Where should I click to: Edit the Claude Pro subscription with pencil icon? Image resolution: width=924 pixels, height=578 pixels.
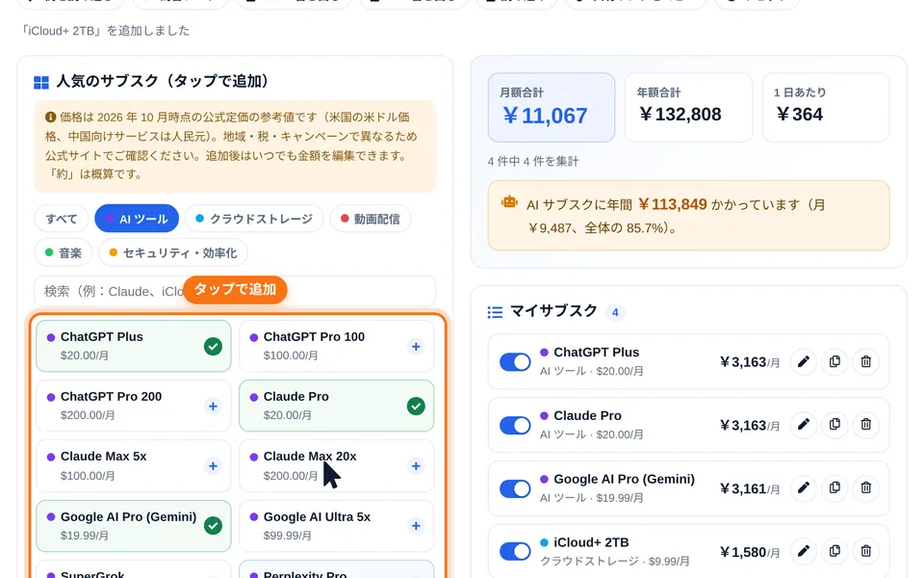pos(803,425)
